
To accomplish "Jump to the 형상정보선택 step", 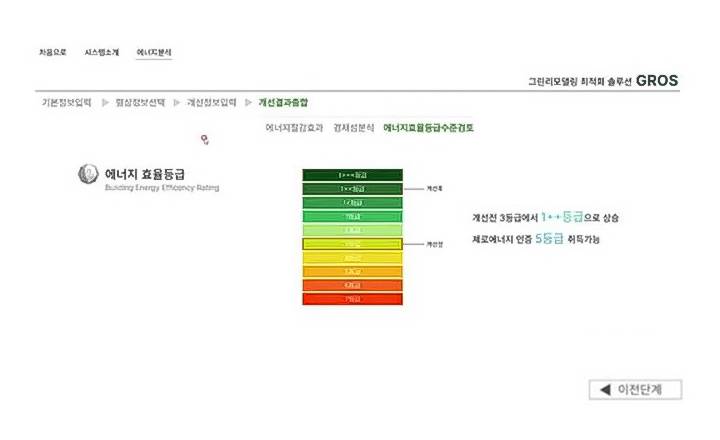I will [x=139, y=103].
